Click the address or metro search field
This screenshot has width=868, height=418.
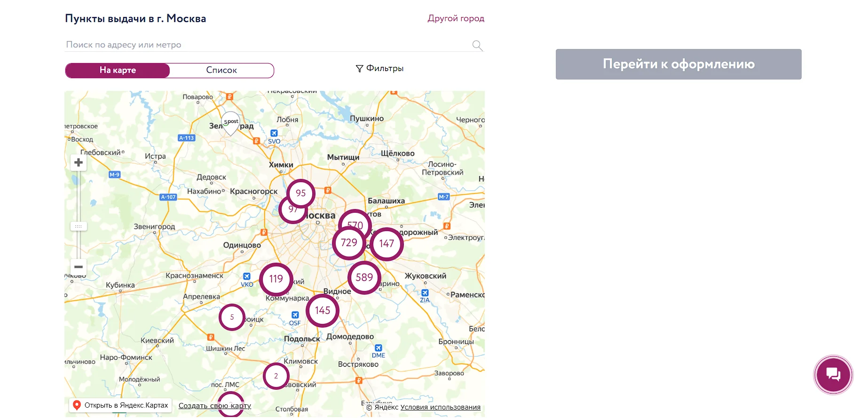268,45
